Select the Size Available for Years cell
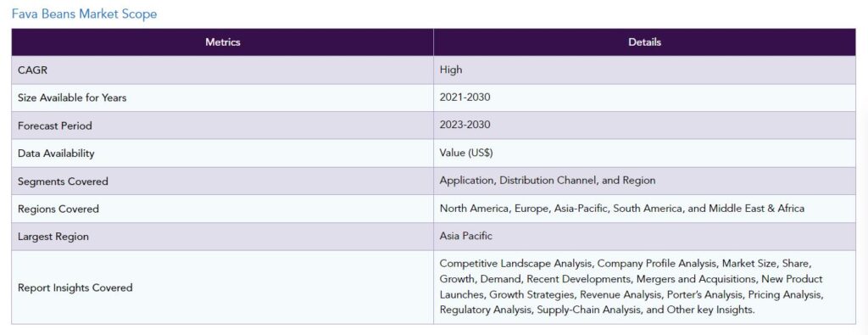This screenshot has height=335, width=868. click(223, 98)
